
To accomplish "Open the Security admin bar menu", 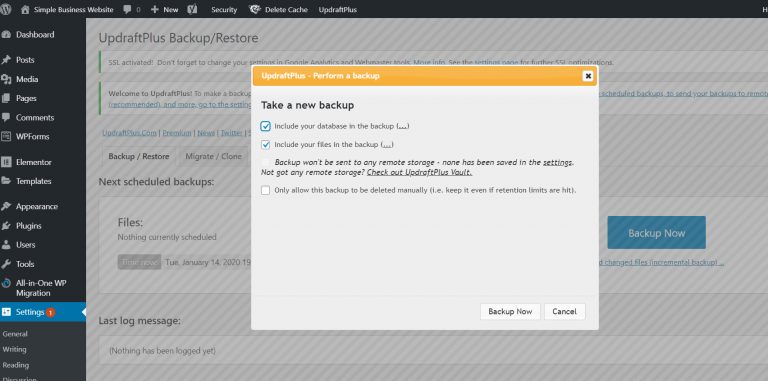I will tap(224, 9).
